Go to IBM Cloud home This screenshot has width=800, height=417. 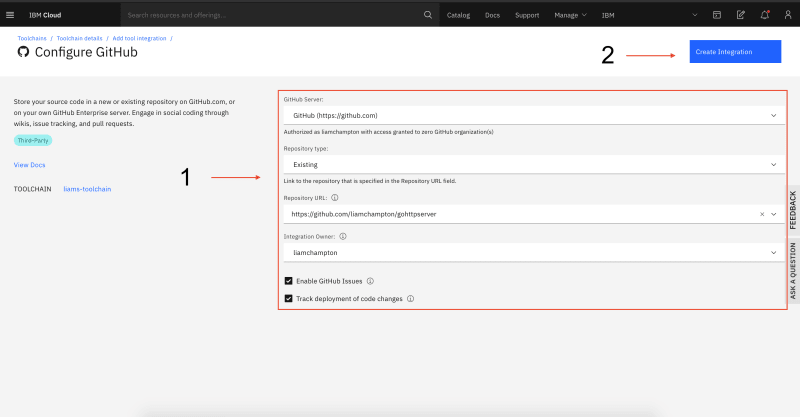tap(45, 15)
